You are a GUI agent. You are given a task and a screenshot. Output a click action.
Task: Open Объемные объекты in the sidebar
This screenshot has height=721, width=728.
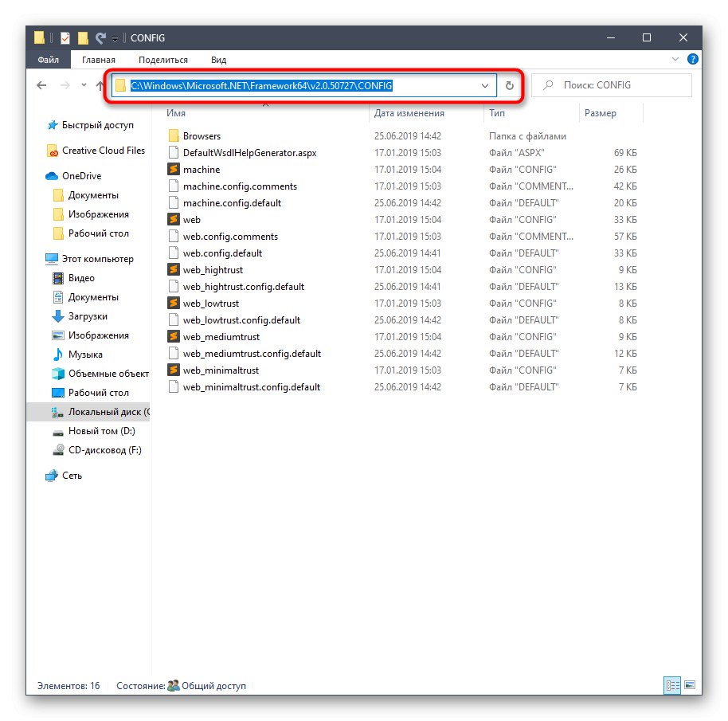100,374
